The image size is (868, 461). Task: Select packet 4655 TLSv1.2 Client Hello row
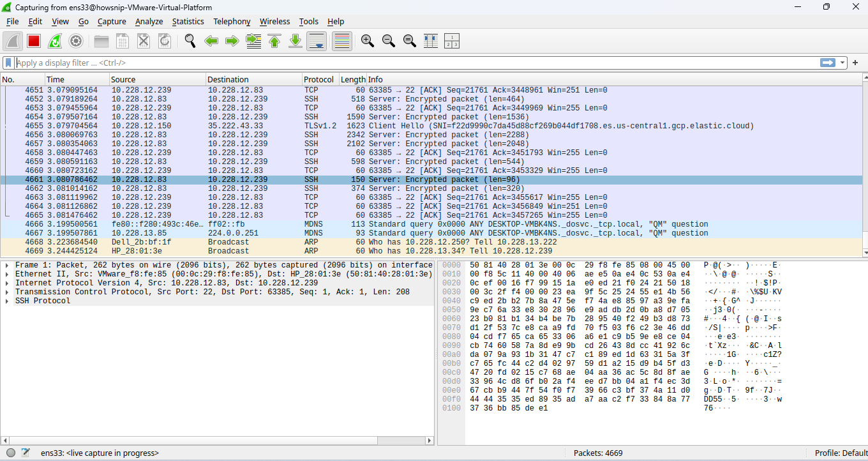tap(431, 126)
